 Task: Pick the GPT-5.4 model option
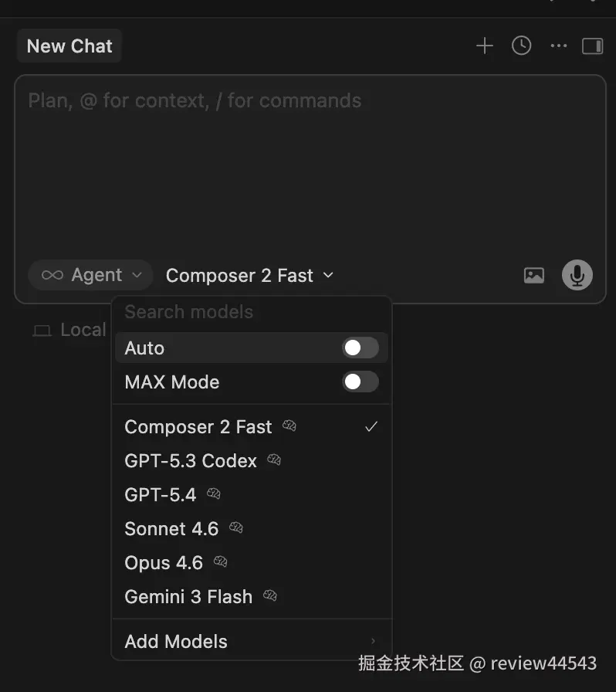161,495
